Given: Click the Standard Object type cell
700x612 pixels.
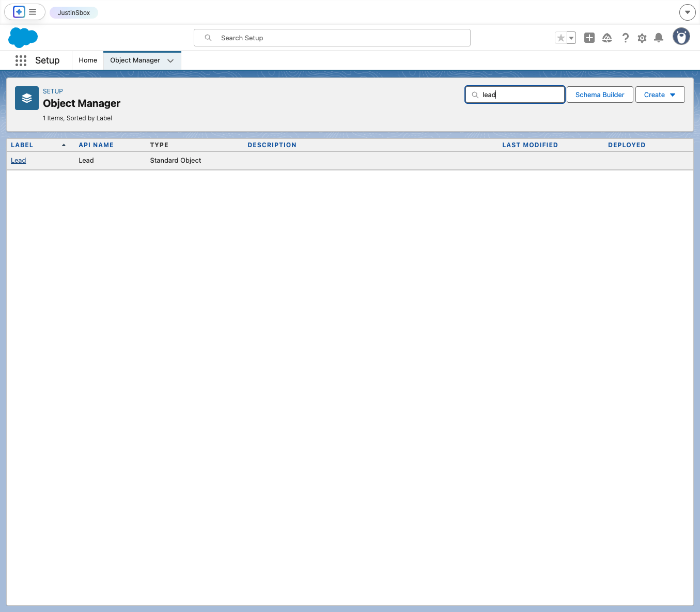Looking at the screenshot, I should [x=176, y=161].
